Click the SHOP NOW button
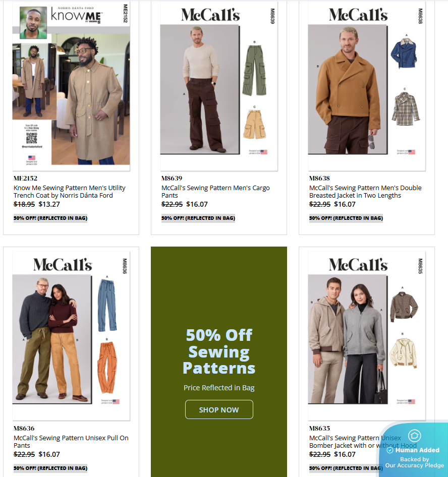Viewport: 448px width, 477px height. pos(219,409)
